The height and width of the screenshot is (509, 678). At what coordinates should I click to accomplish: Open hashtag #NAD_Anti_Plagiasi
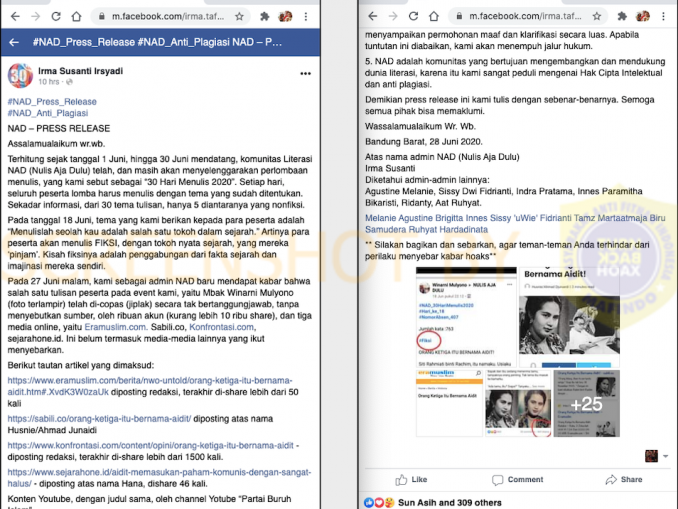48,113
